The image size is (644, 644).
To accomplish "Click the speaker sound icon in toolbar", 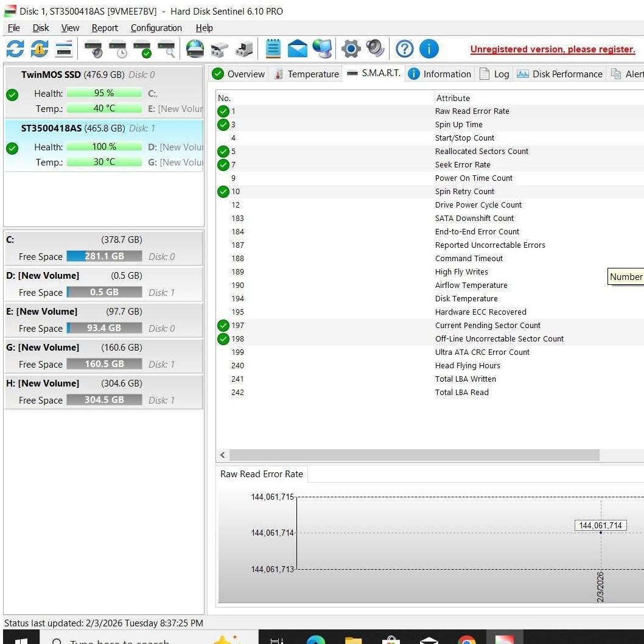I will coord(375,49).
